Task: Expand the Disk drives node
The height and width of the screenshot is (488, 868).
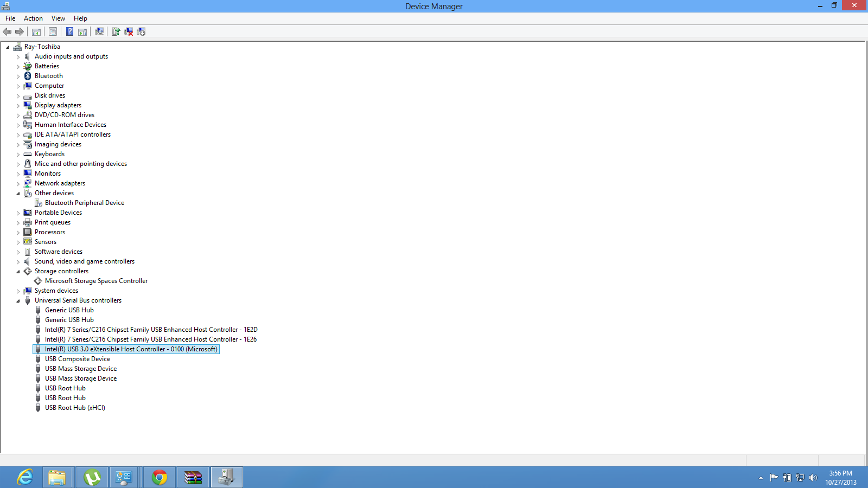Action: pos(18,96)
